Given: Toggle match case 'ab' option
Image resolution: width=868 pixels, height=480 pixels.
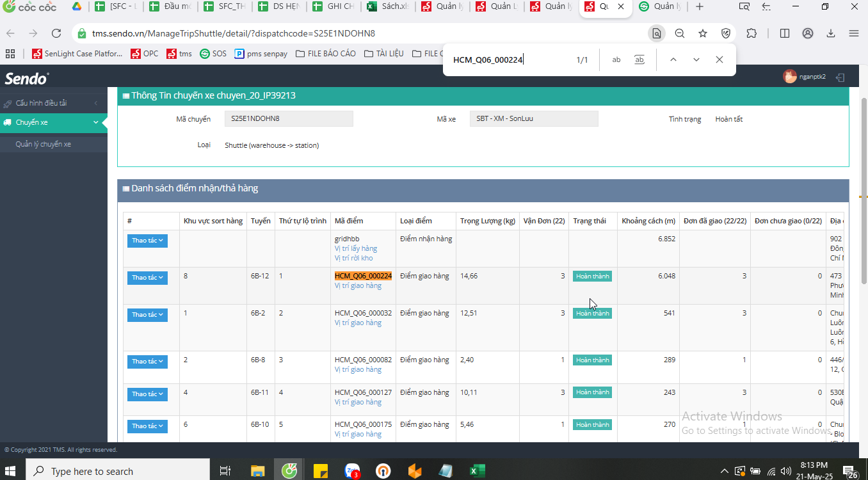Looking at the screenshot, I should click(x=616, y=60).
